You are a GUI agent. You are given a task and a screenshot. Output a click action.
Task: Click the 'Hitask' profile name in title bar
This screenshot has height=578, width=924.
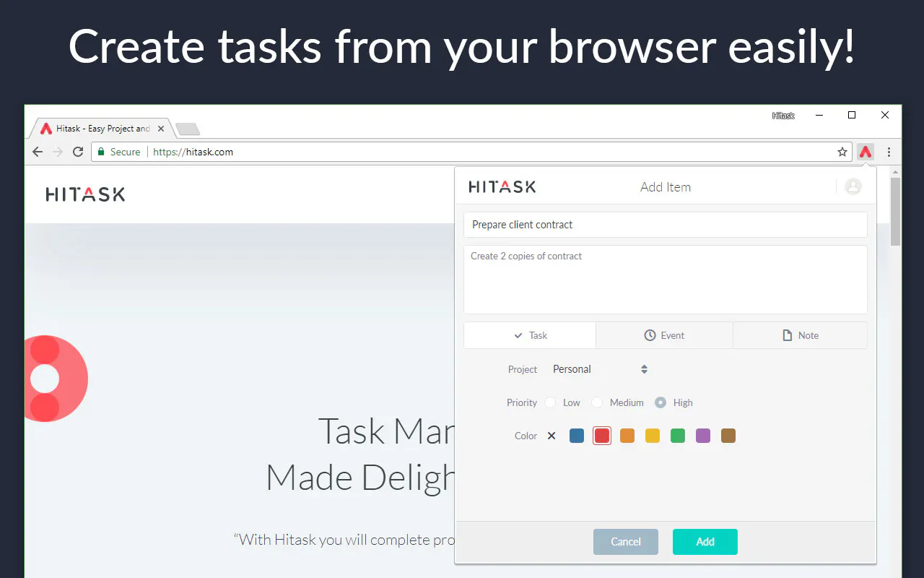[x=783, y=116]
